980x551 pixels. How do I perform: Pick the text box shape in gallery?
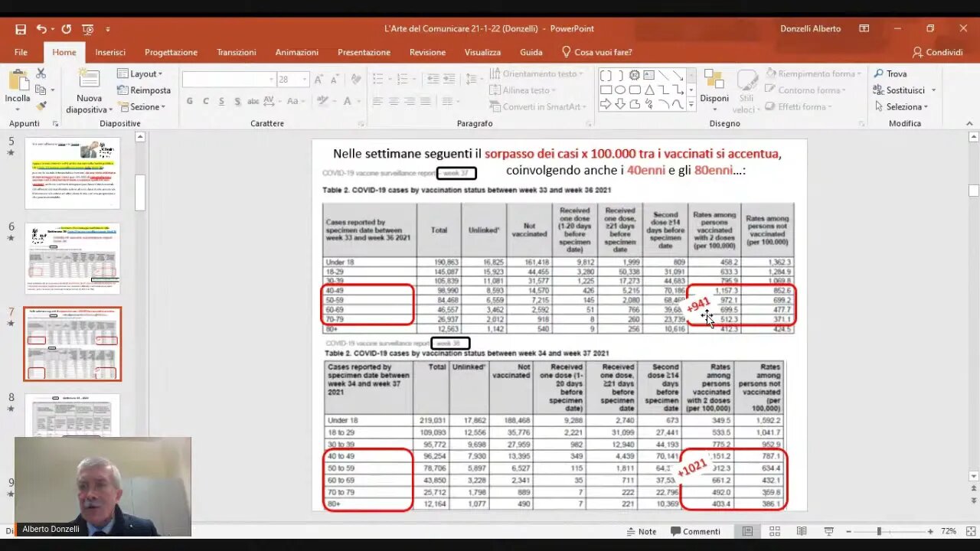click(649, 75)
